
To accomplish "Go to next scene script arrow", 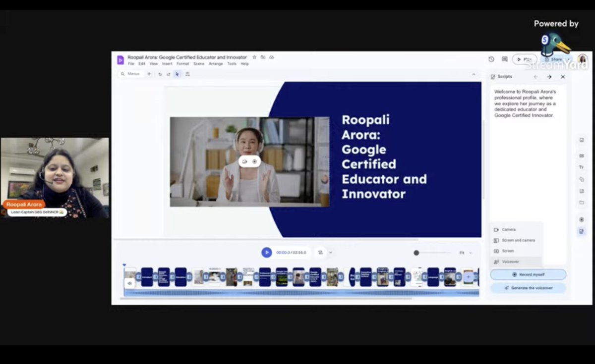I will [x=549, y=77].
